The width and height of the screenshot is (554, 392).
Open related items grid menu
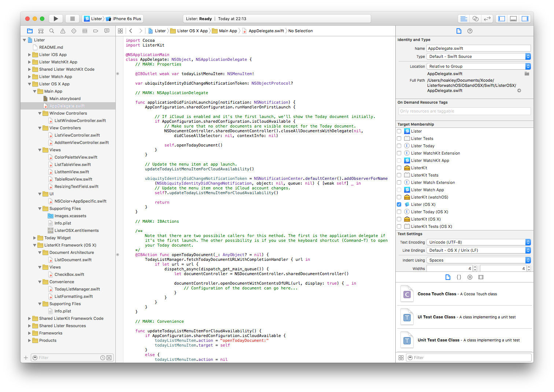coord(120,31)
